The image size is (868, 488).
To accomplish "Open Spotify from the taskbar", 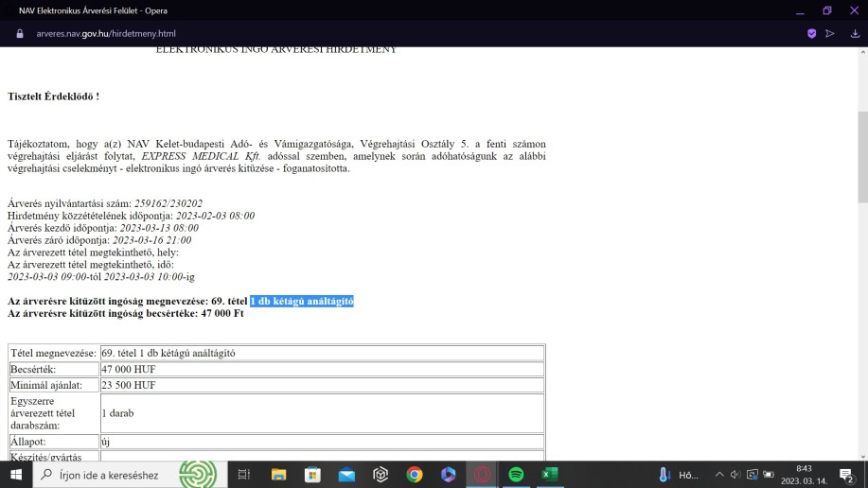I will 516,475.
